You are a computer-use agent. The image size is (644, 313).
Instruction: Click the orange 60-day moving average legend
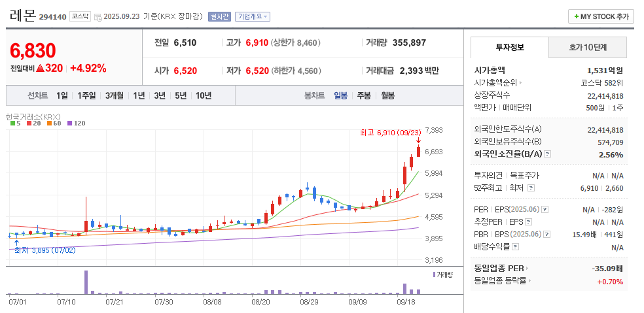[x=54, y=123]
